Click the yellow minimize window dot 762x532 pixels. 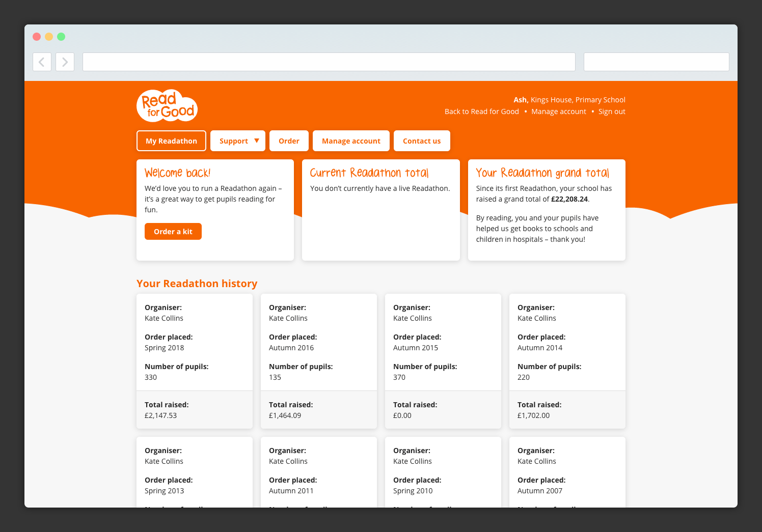49,37
